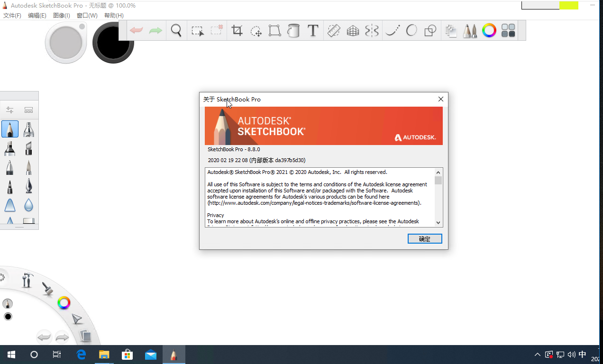Open the Draw Styles shapes tool

[x=430, y=31]
